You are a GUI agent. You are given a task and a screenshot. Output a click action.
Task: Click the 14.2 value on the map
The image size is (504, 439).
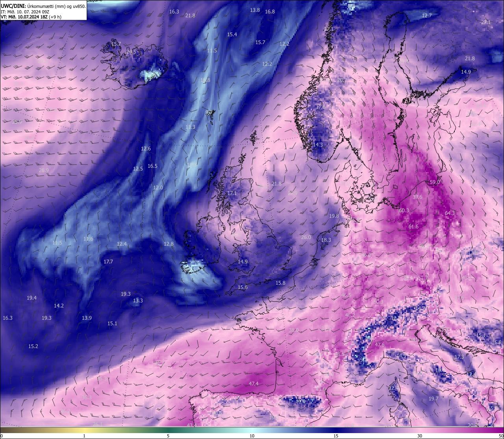coord(59,306)
